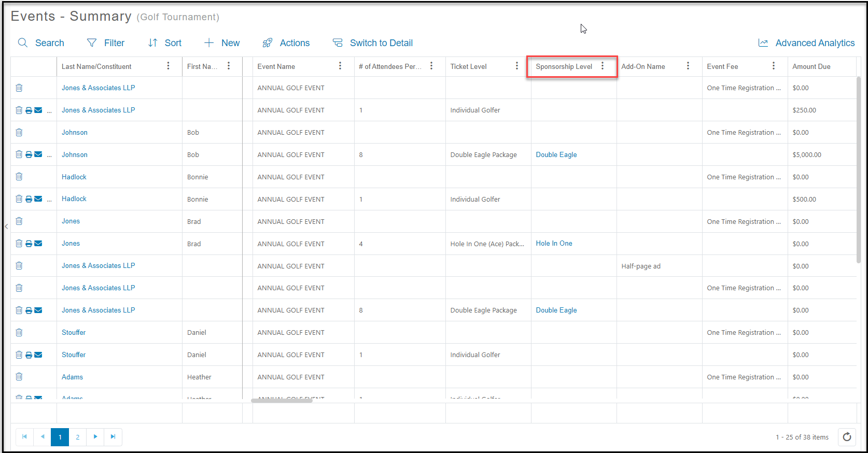Open the Hole In One sponsorship link
Screen dimensions: 868x453
pos(554,244)
